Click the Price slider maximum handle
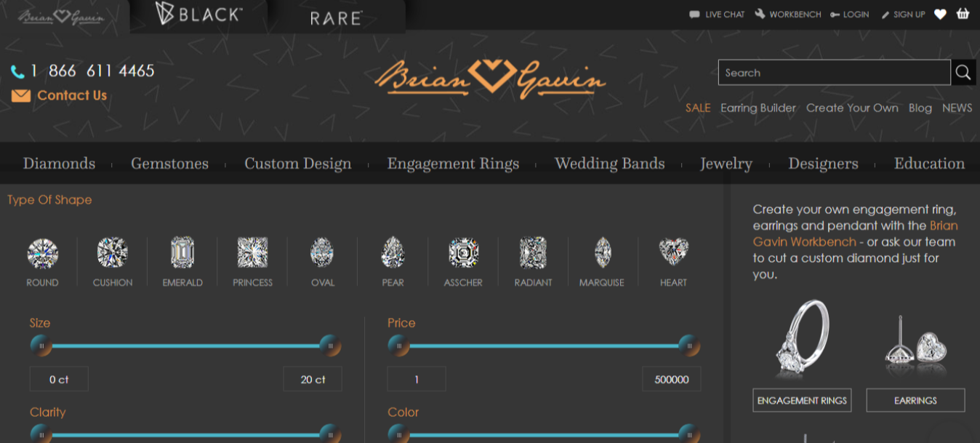The height and width of the screenshot is (443, 980). point(689,346)
